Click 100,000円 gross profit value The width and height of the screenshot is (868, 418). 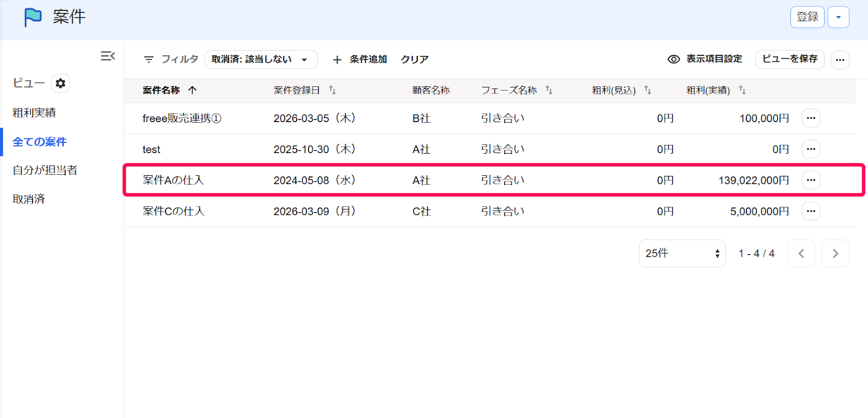tap(764, 118)
